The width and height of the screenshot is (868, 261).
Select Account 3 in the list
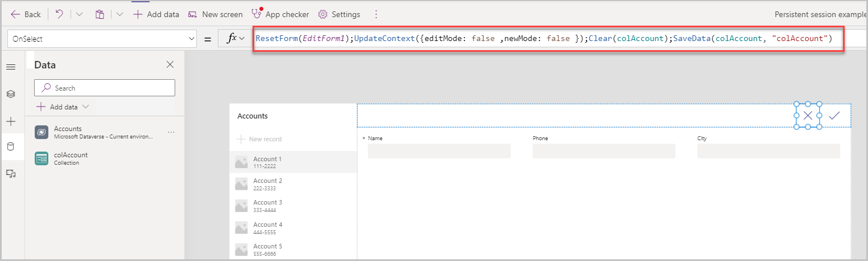[x=293, y=205]
